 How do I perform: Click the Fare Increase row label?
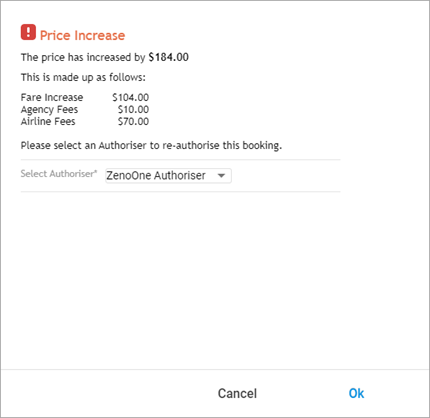[x=52, y=97]
